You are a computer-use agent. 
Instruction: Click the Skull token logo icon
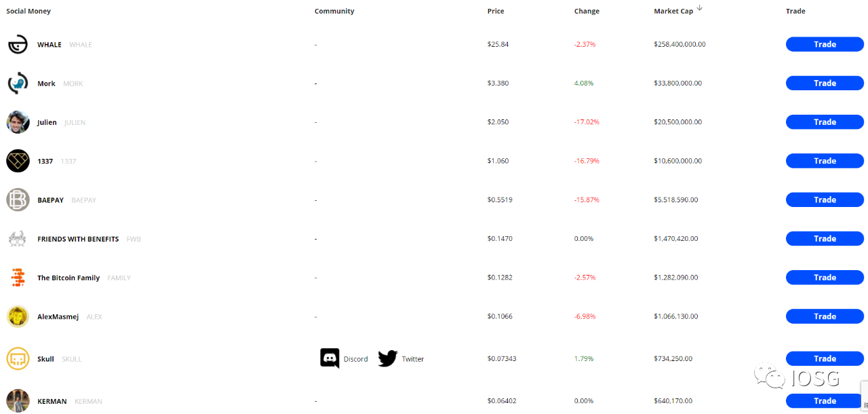[18, 358]
